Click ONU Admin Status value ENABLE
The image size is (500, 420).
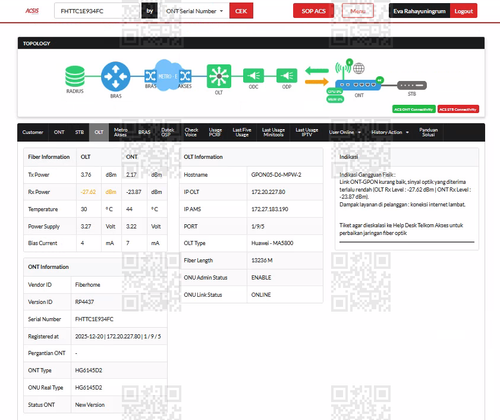pyautogui.click(x=261, y=278)
